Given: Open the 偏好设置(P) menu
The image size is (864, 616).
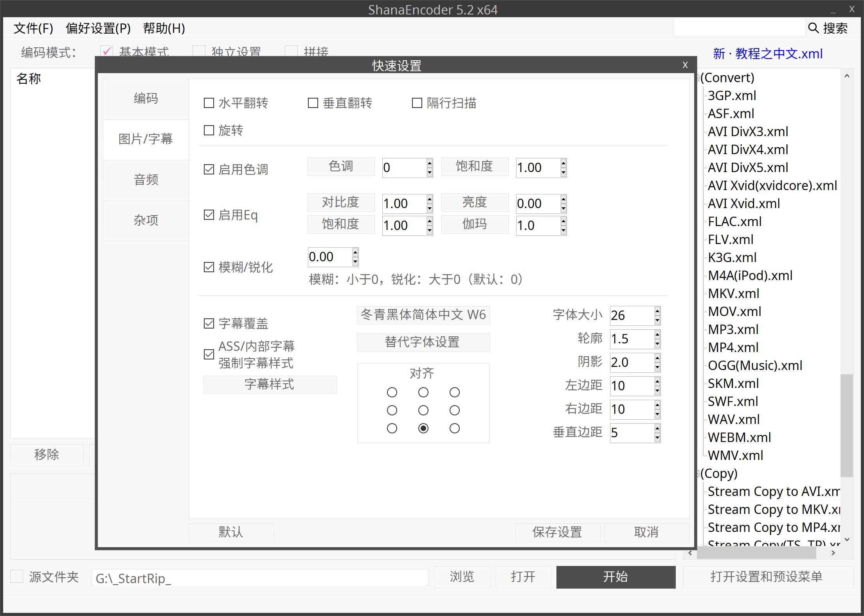Looking at the screenshot, I should click(x=98, y=28).
